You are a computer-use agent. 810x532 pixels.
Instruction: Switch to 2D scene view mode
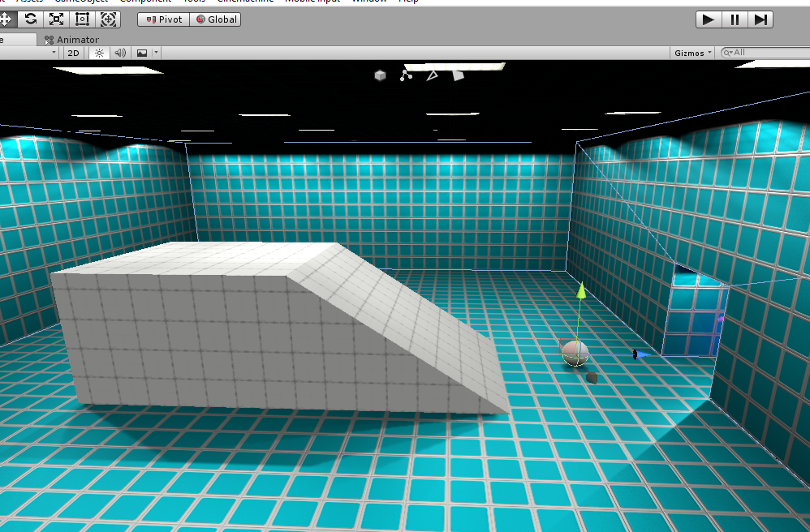click(73, 52)
